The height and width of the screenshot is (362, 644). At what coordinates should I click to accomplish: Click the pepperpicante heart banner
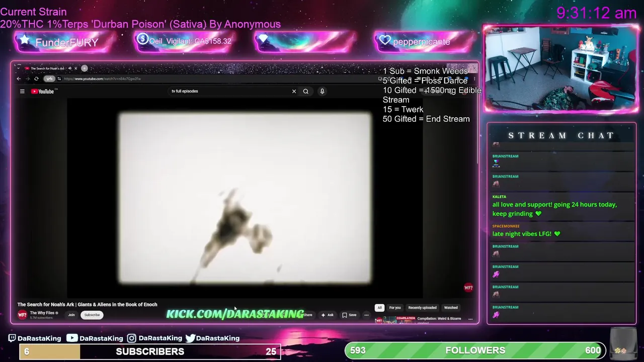pyautogui.click(x=425, y=41)
